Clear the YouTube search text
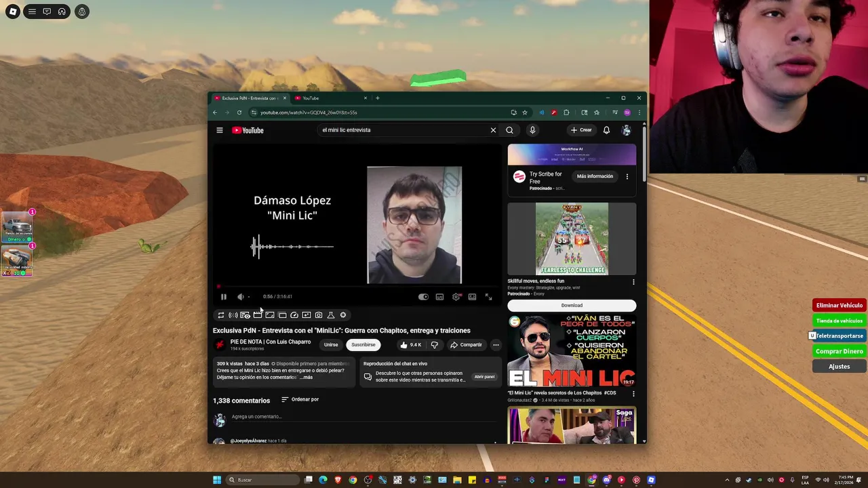The image size is (868, 488). click(493, 130)
